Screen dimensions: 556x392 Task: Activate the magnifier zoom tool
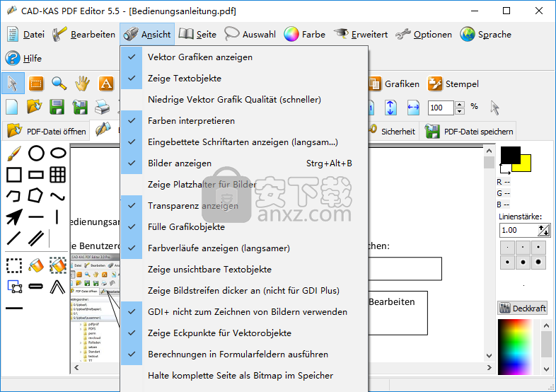59,83
